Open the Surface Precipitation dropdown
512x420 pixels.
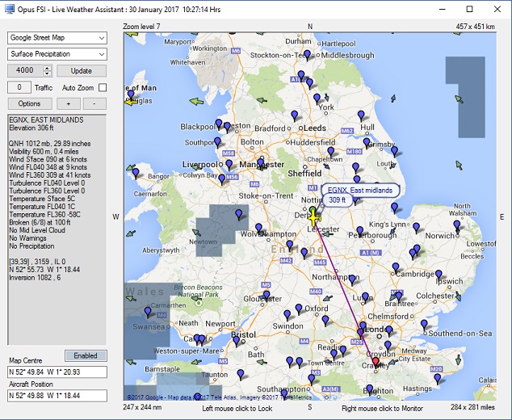click(57, 54)
